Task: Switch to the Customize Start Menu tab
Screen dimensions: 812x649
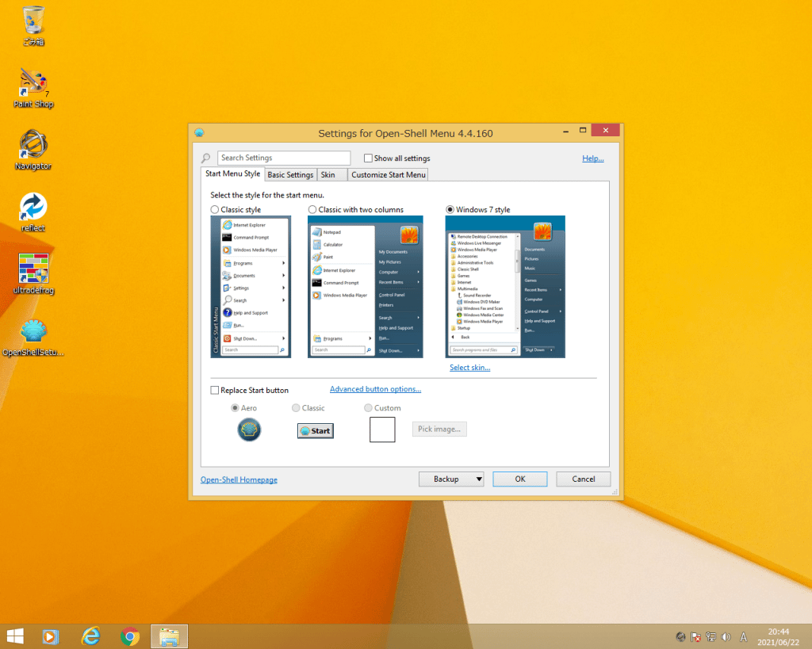Action: click(x=389, y=175)
